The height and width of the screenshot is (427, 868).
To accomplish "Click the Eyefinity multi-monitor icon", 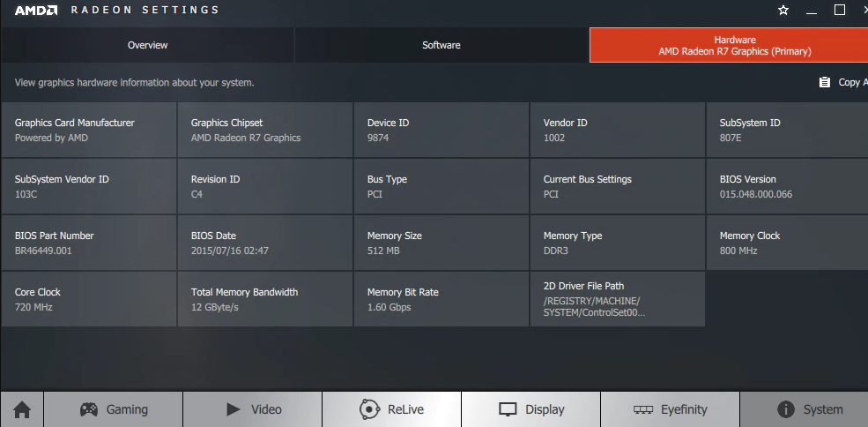I will [643, 410].
